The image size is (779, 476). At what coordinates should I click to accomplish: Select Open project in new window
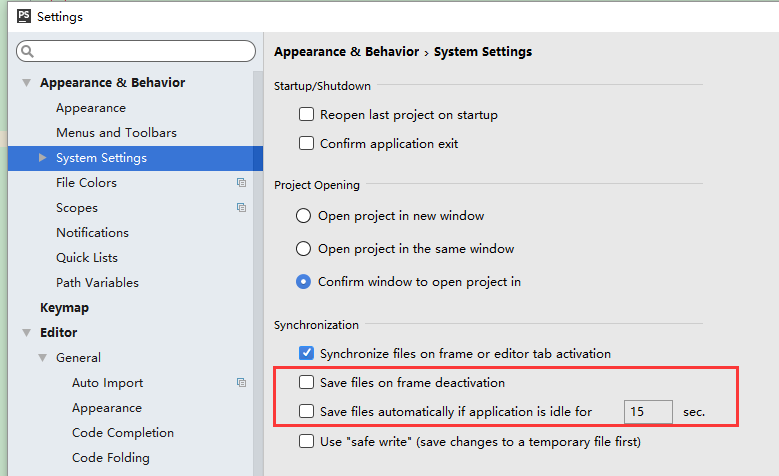pyautogui.click(x=304, y=216)
